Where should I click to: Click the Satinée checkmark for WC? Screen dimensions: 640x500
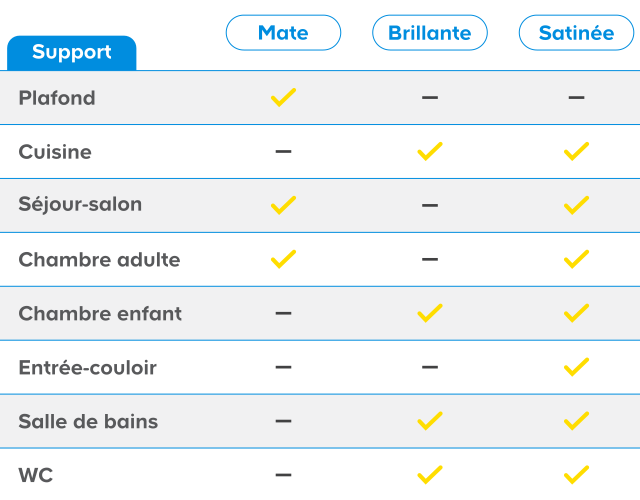(576, 475)
